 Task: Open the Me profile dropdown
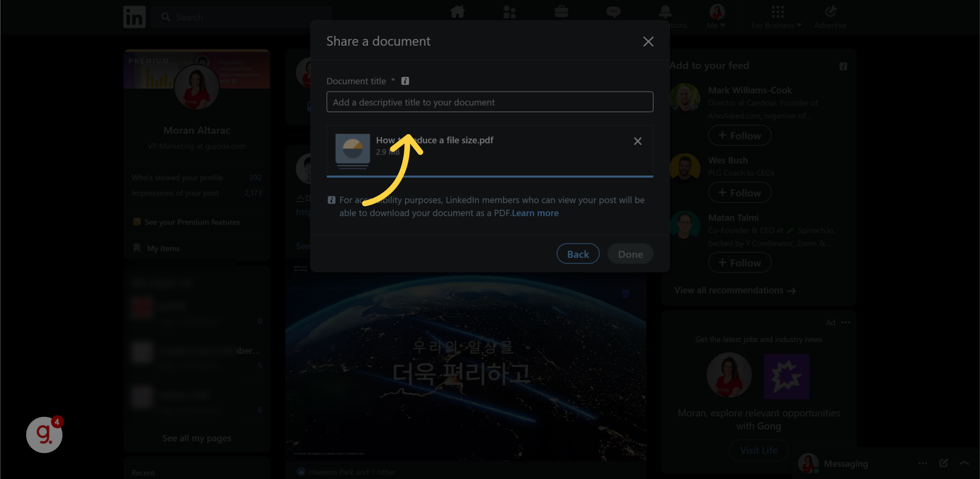click(716, 17)
